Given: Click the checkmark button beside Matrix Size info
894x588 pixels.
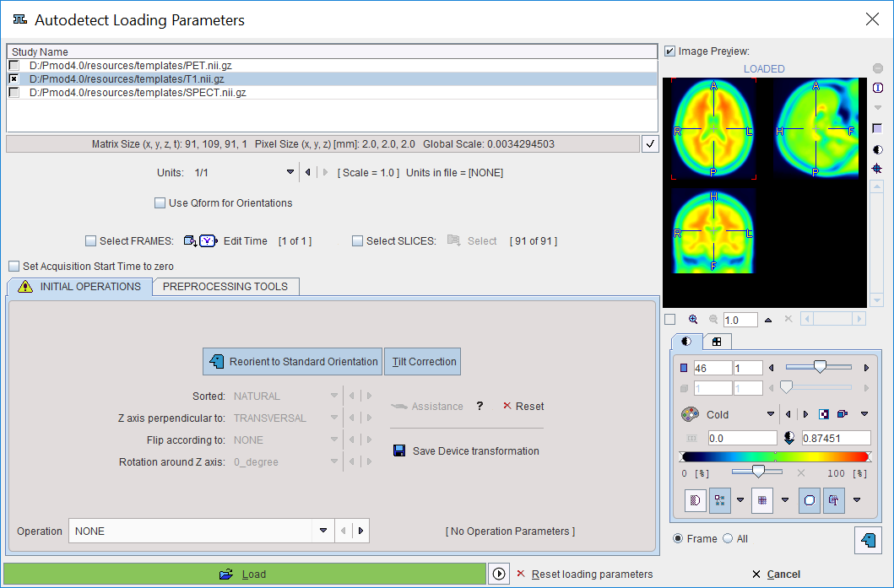Looking at the screenshot, I should point(650,144).
